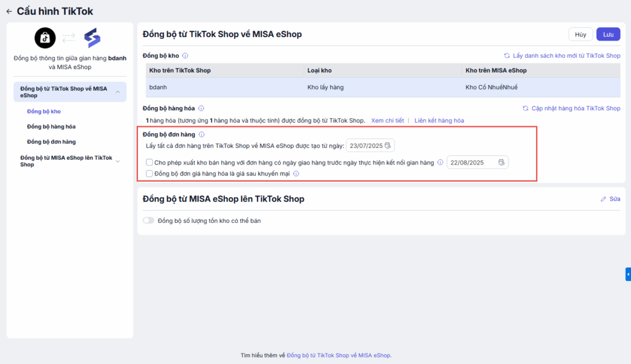Click the MISA eShop logo icon
631x364 pixels.
[92, 38]
